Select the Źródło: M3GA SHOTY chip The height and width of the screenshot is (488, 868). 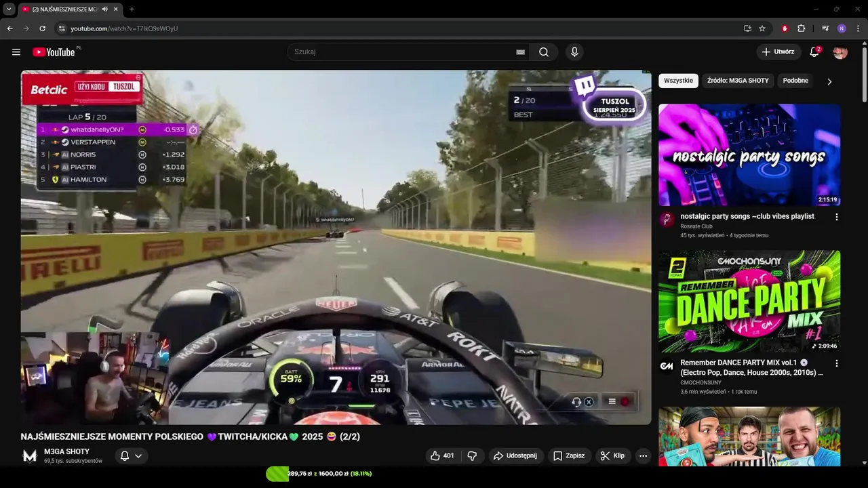click(738, 81)
